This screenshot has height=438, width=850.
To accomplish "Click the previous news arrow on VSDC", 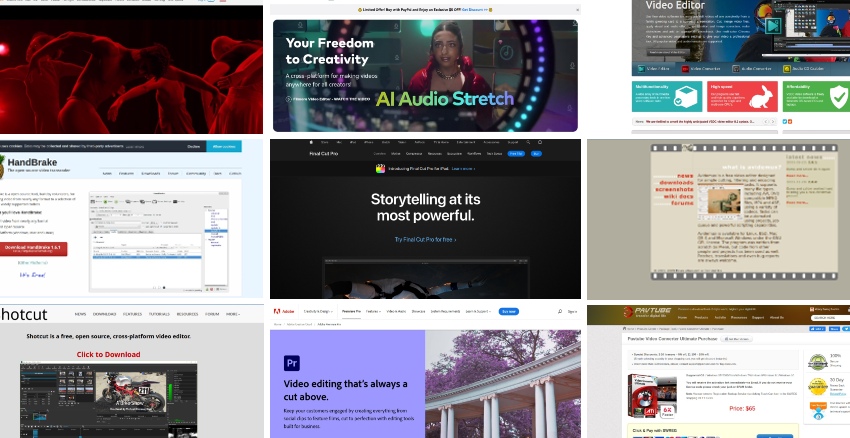I will point(767,121).
